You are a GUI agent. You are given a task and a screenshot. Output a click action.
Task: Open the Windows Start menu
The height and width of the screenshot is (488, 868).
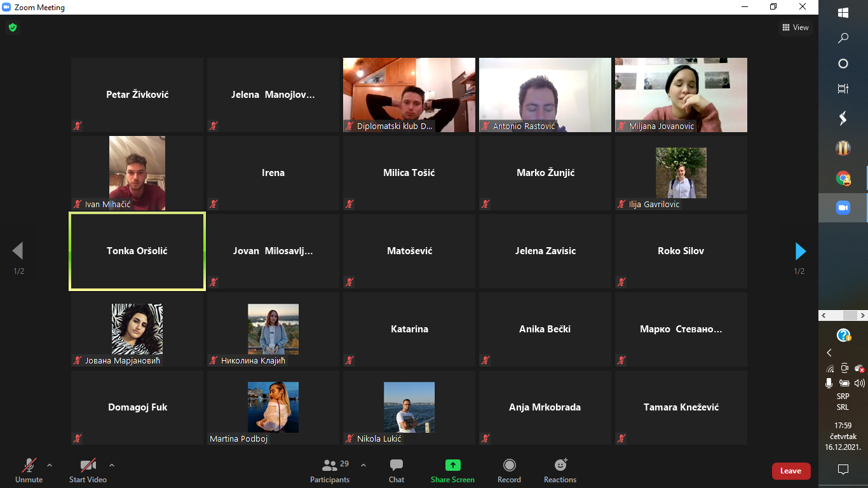pyautogui.click(x=843, y=13)
